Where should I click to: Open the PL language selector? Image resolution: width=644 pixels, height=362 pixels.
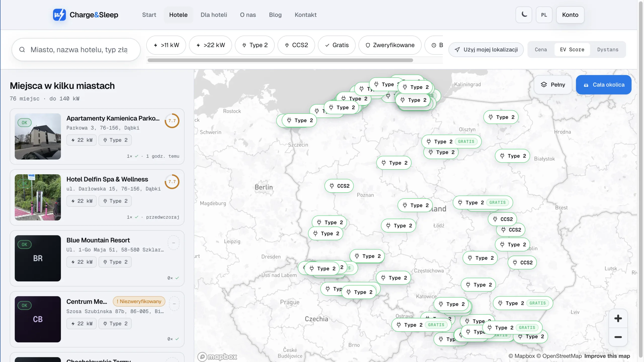544,15
